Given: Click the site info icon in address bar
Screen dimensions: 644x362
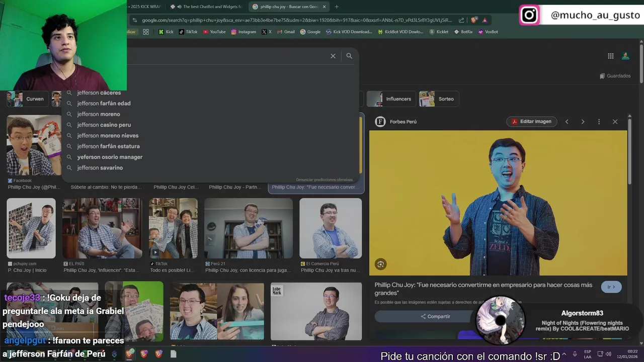Looking at the screenshot, I should [x=134, y=20].
